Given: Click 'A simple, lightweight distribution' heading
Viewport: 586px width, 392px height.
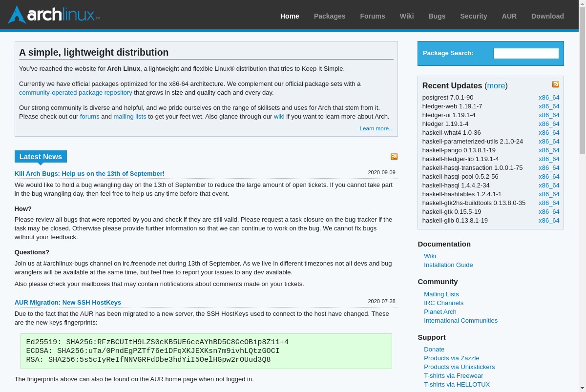Looking at the screenshot, I should (94, 53).
